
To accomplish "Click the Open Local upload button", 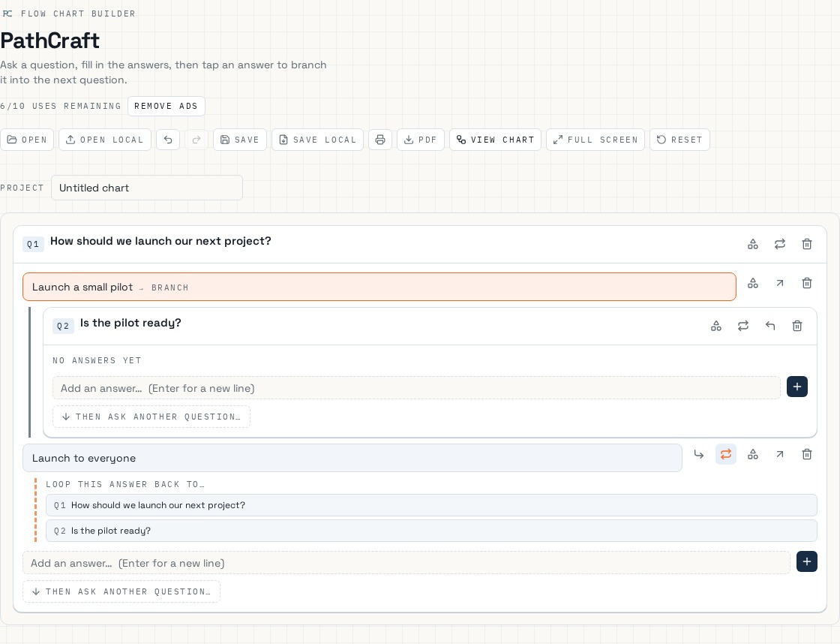I will pos(105,140).
